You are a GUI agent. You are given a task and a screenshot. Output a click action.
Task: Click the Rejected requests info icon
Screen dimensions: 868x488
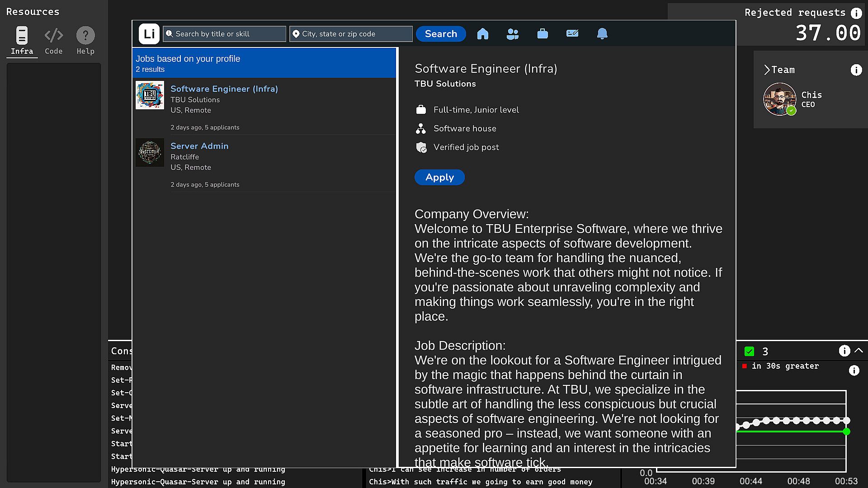click(x=856, y=13)
